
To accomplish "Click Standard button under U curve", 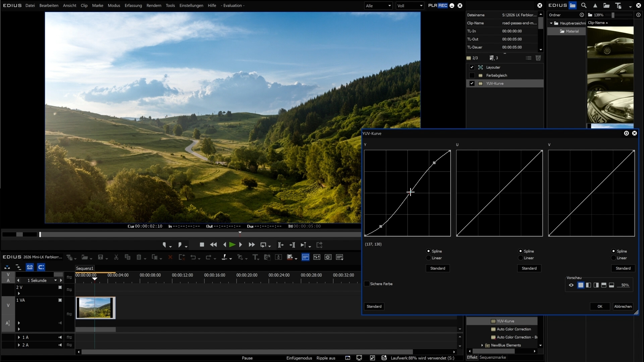I will click(529, 268).
